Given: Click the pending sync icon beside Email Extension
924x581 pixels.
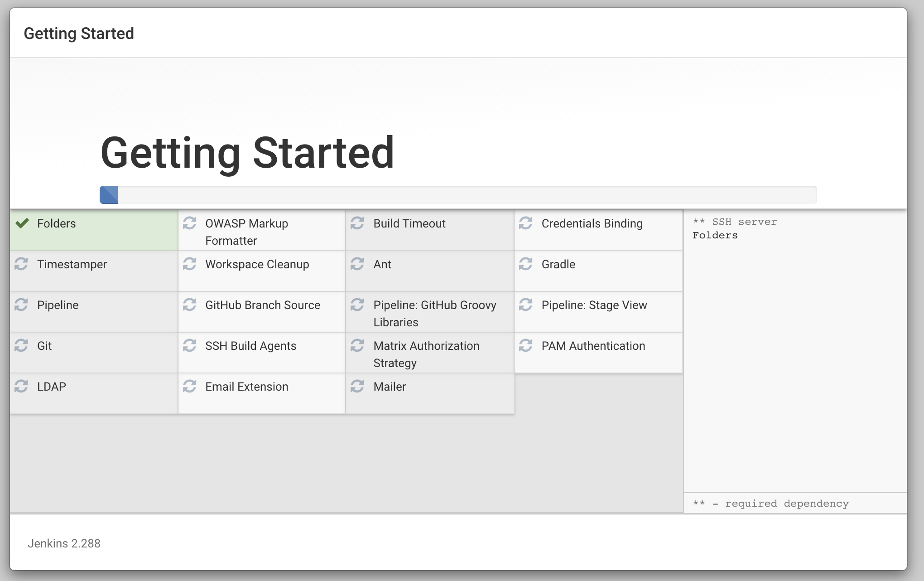Looking at the screenshot, I should [189, 386].
